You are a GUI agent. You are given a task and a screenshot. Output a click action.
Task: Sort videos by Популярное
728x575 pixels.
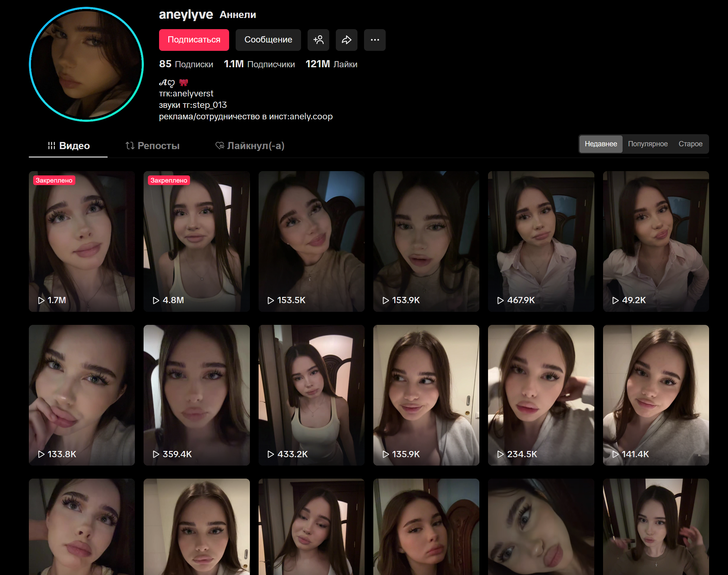pos(647,144)
